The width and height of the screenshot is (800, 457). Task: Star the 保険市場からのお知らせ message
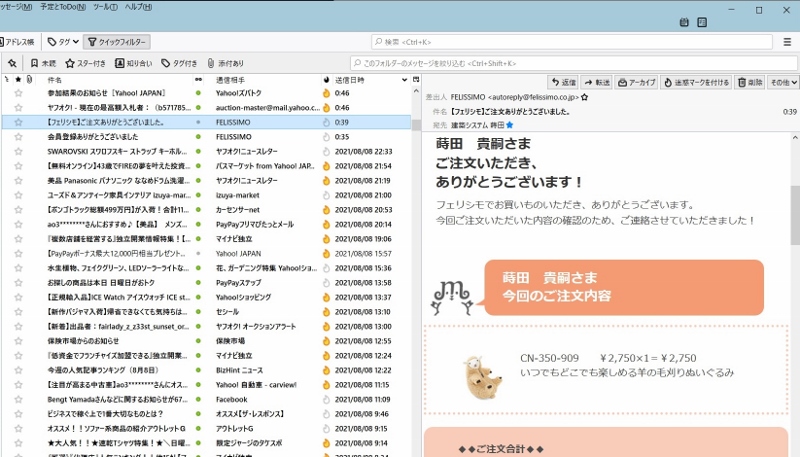[18, 341]
